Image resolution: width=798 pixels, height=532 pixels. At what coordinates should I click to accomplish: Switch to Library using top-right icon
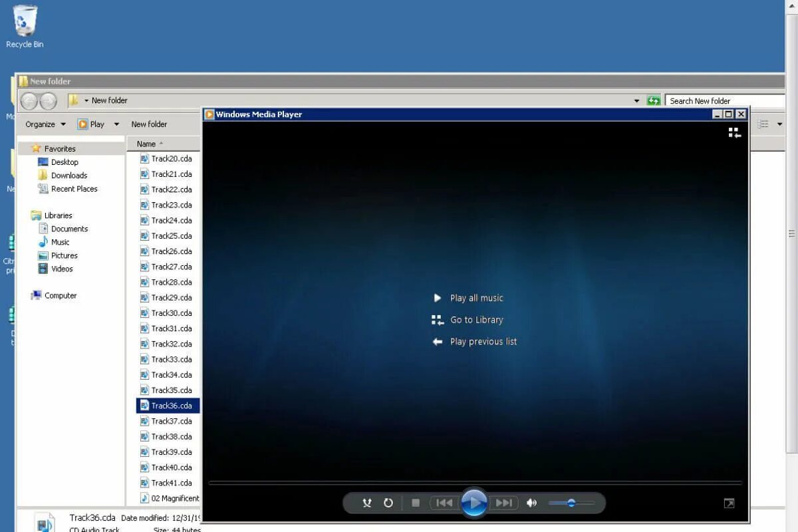pyautogui.click(x=734, y=133)
